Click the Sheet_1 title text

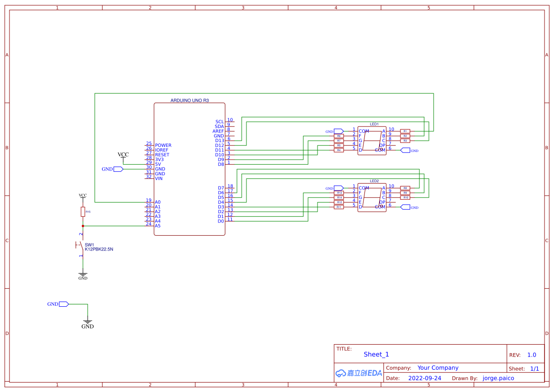point(376,354)
